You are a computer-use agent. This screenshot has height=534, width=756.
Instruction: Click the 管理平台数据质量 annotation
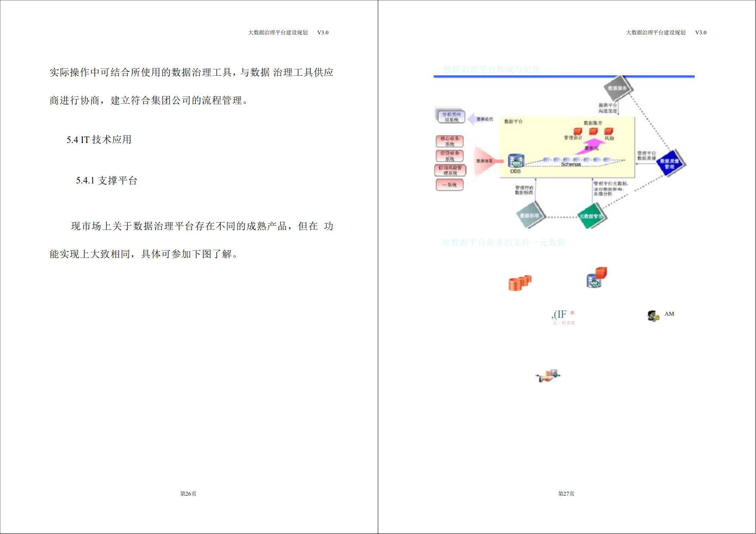click(x=647, y=156)
